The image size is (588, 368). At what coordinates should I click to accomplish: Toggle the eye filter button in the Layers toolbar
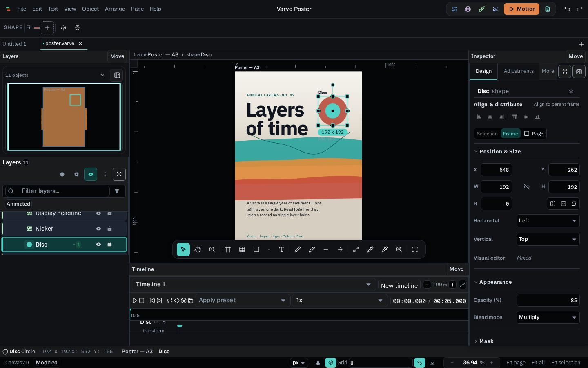pyautogui.click(x=91, y=174)
